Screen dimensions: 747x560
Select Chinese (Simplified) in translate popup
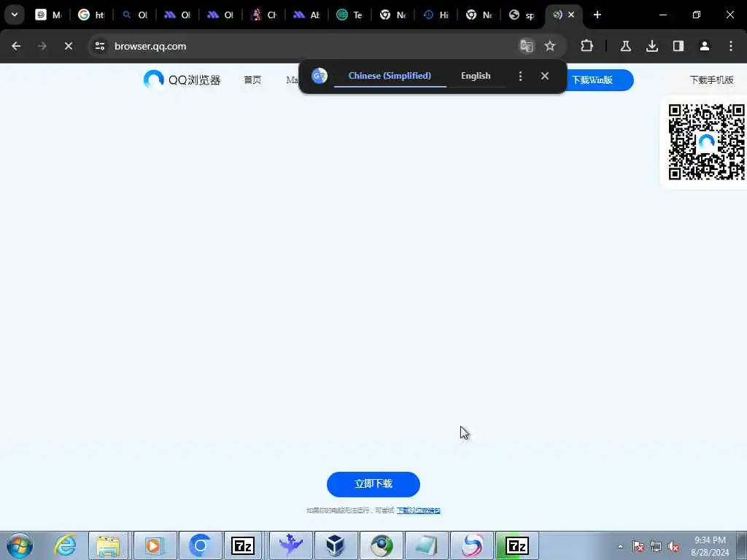pyautogui.click(x=390, y=76)
